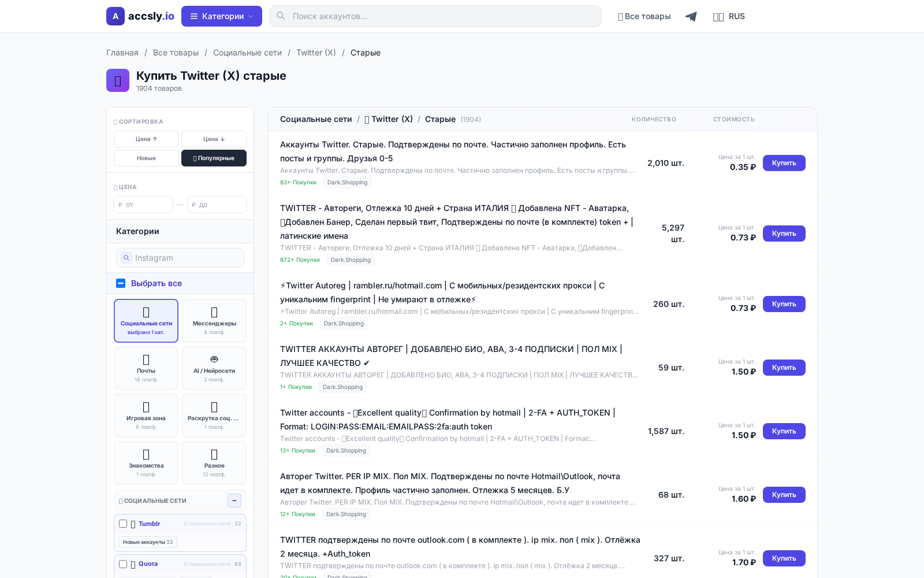Check the Quora checkbox

tap(123, 564)
